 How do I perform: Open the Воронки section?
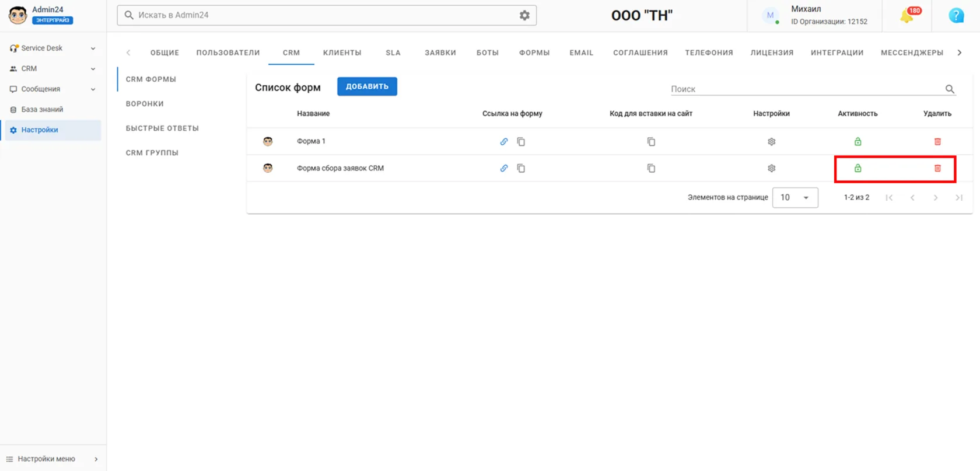(x=145, y=104)
